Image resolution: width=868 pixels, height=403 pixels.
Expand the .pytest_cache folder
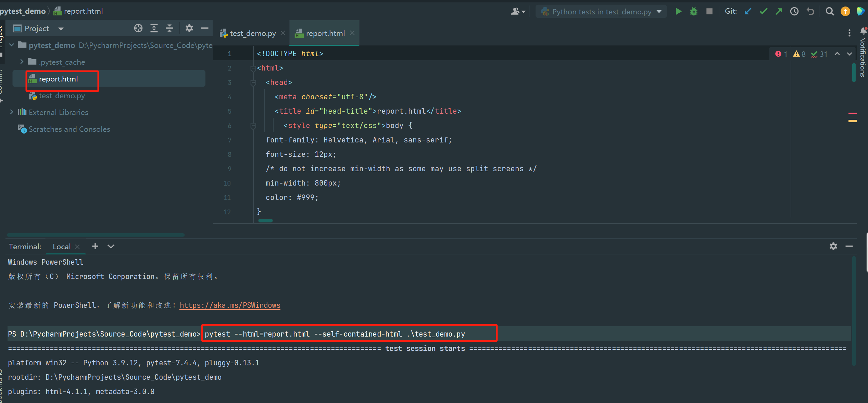(x=22, y=62)
